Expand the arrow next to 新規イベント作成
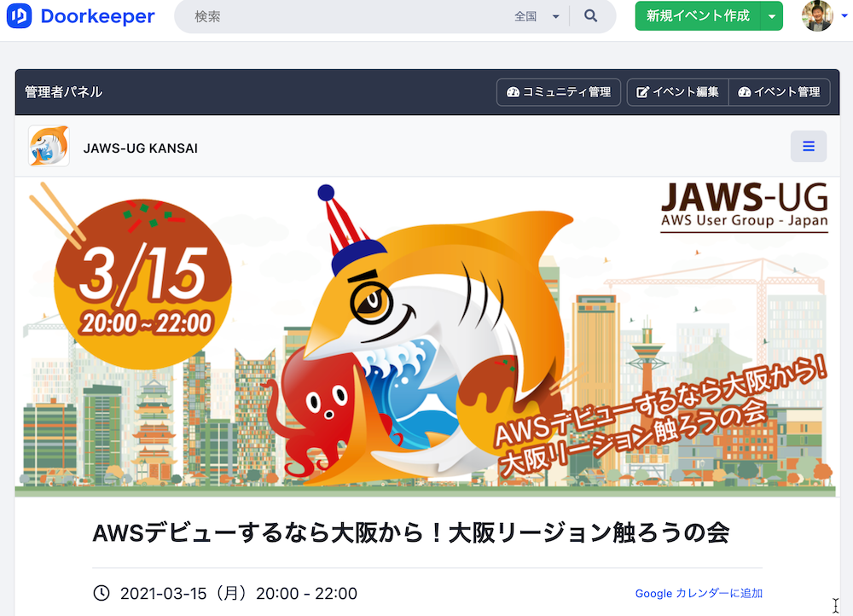This screenshot has height=616, width=853. (771, 16)
